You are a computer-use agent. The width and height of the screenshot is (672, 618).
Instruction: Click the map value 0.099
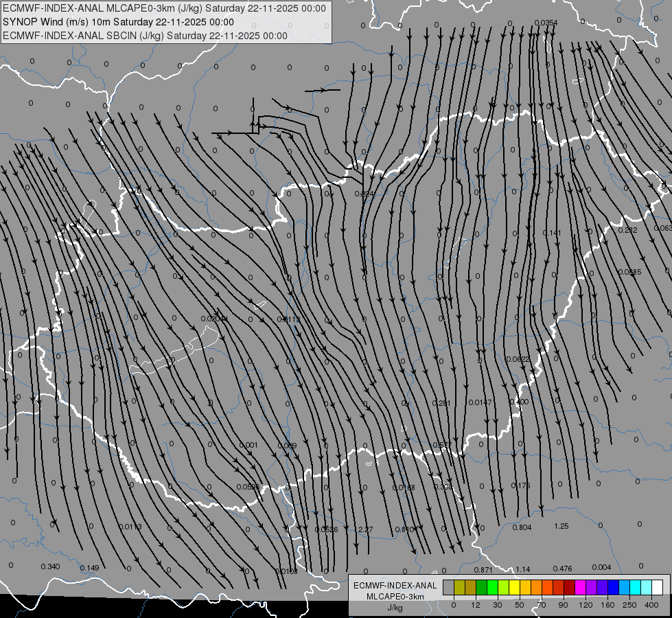pyautogui.click(x=287, y=446)
